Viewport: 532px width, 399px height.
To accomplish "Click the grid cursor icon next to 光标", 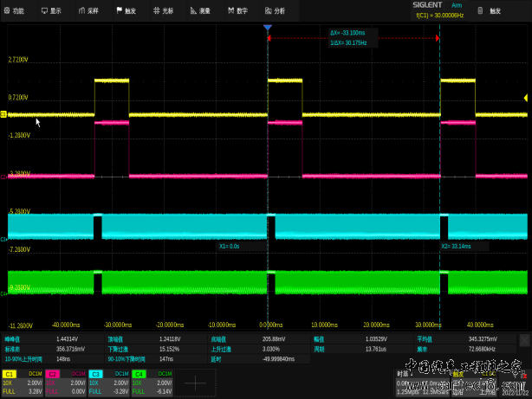I will coord(157,10).
